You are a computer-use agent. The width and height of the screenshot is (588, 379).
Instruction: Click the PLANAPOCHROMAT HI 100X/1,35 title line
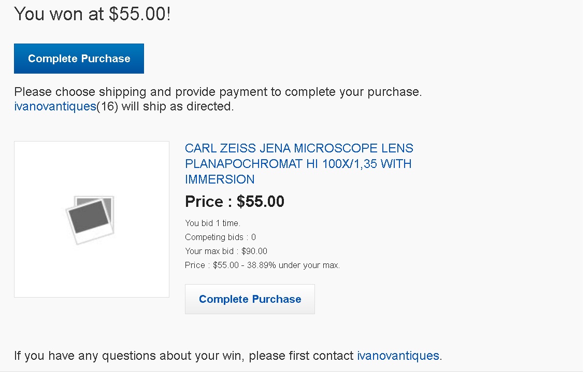[x=298, y=164]
